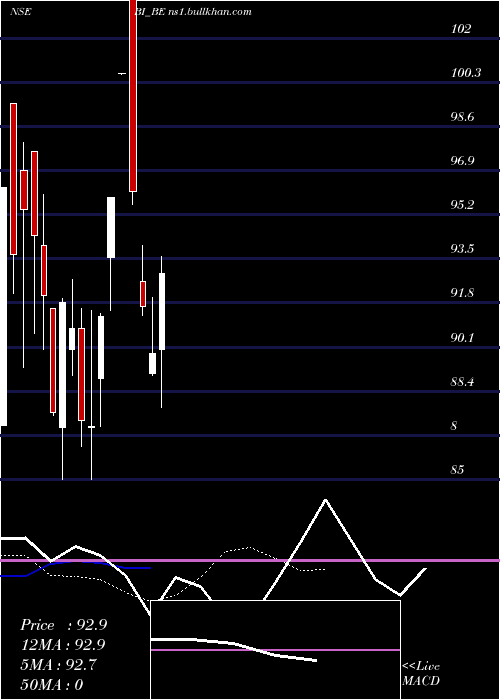Click the 98.6 price axis label
Screen dimensions: 500x700
pyautogui.click(x=462, y=117)
